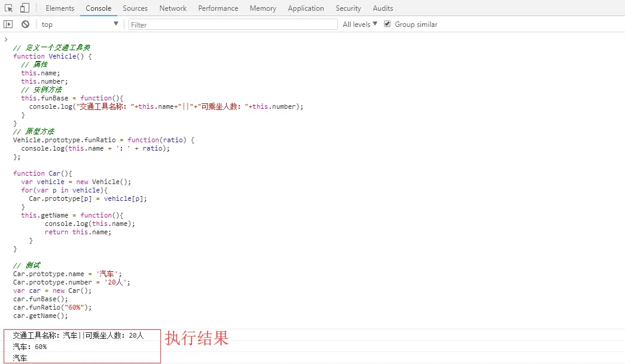The width and height of the screenshot is (625, 364).
Task: Switch to the Security tab
Action: 348,8
